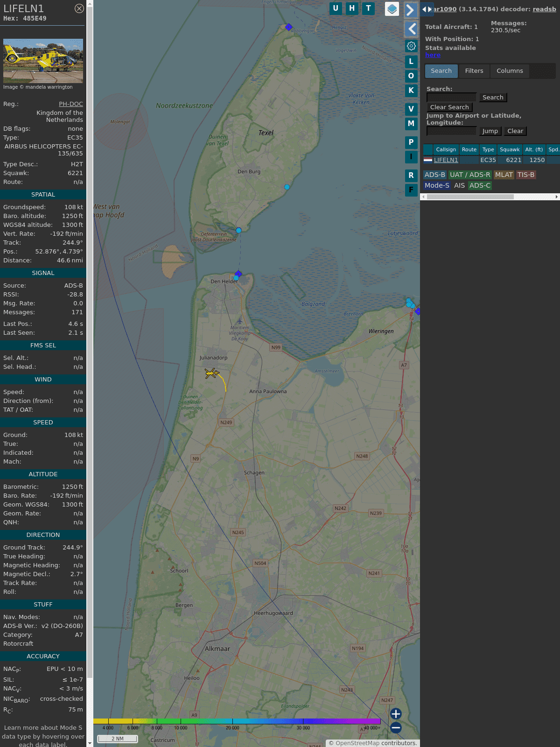Toggle the ADS-B source filter

coord(434,175)
